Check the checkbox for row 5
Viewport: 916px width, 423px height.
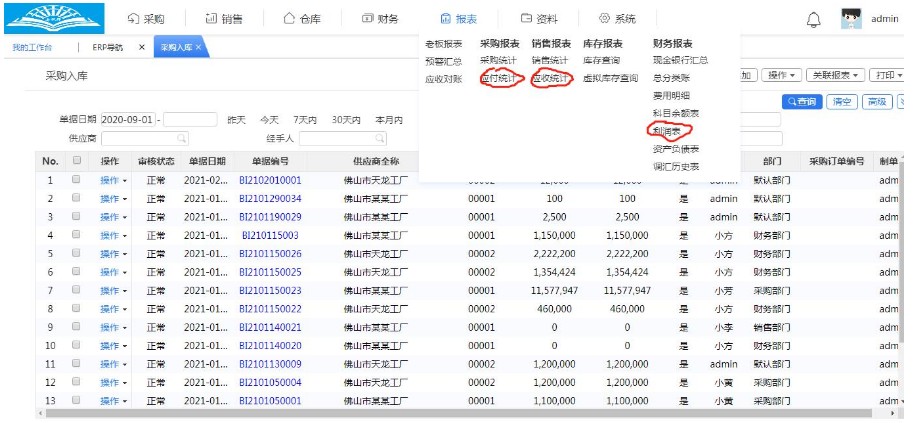[76, 254]
